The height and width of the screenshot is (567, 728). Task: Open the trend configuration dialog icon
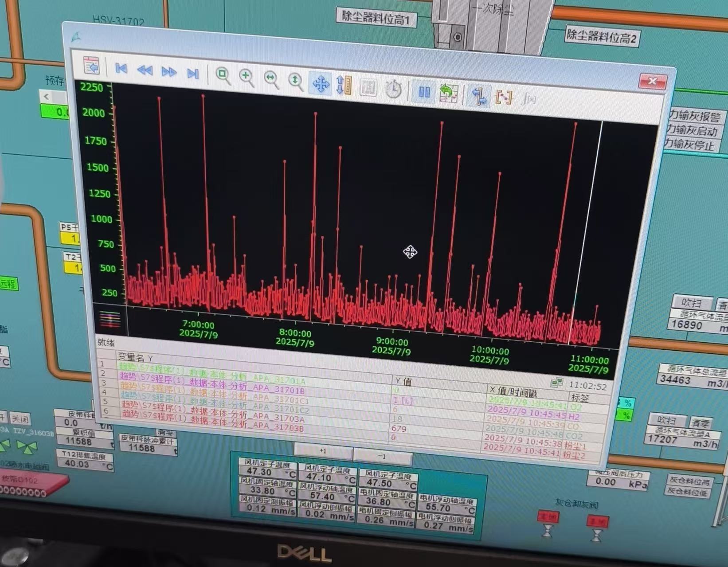pyautogui.click(x=91, y=66)
